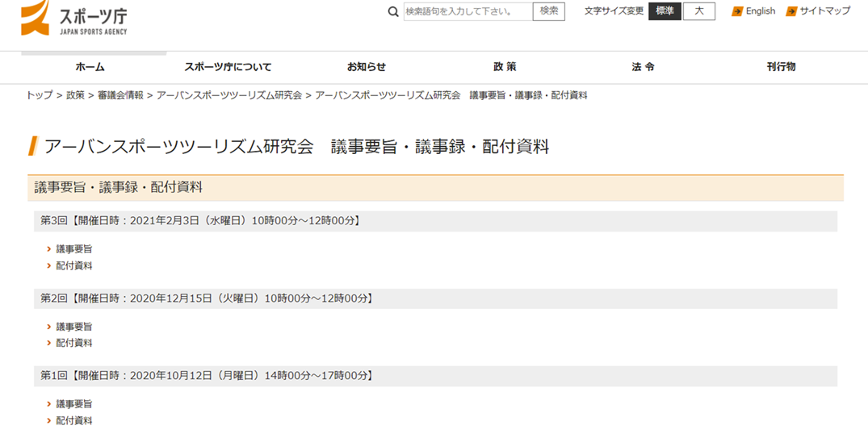The image size is (868, 434).
Task: Open the 法令 menu item
Action: pyautogui.click(x=644, y=67)
